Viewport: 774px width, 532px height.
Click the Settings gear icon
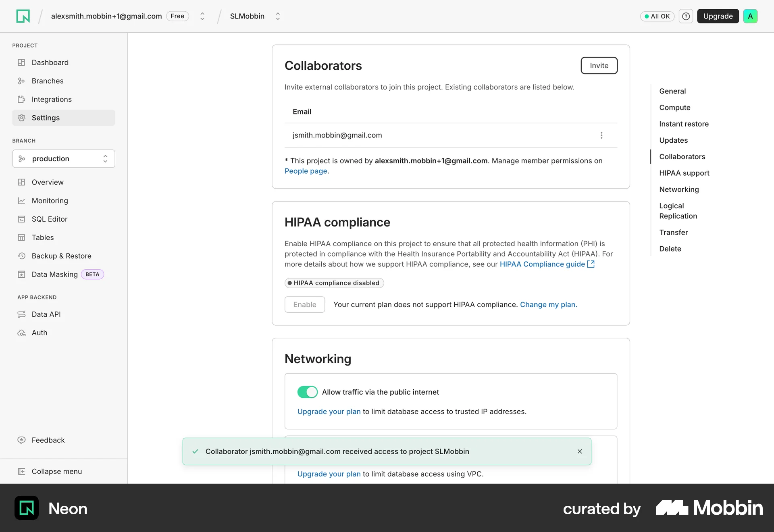21,118
